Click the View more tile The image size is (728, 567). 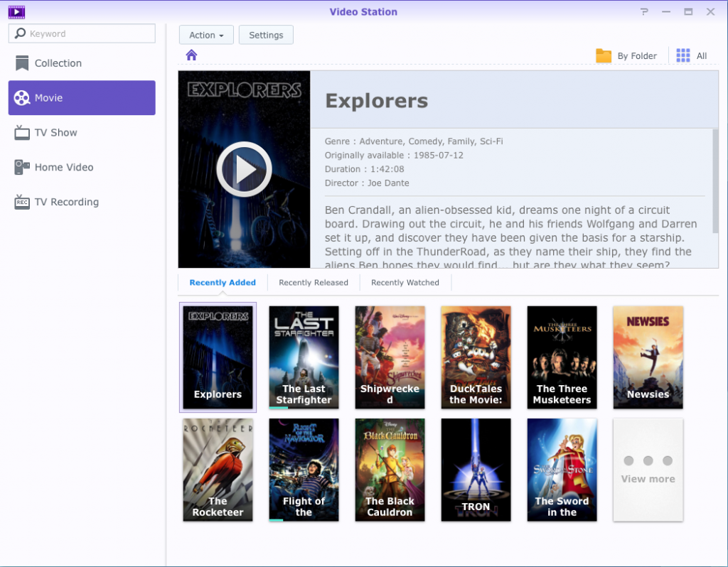648,470
